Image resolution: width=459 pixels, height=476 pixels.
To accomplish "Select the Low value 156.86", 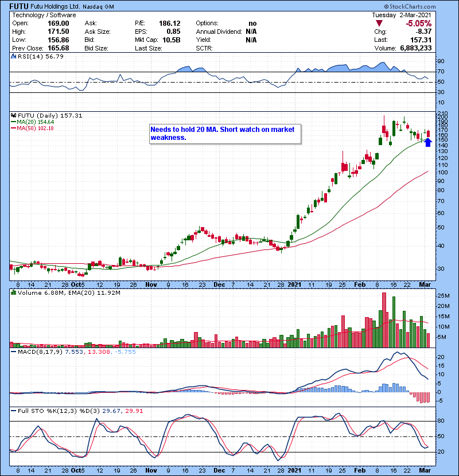I will pyautogui.click(x=59, y=40).
